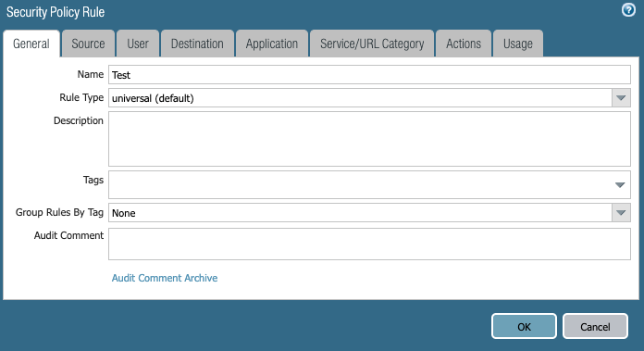Switch to the Source tab

pos(88,44)
